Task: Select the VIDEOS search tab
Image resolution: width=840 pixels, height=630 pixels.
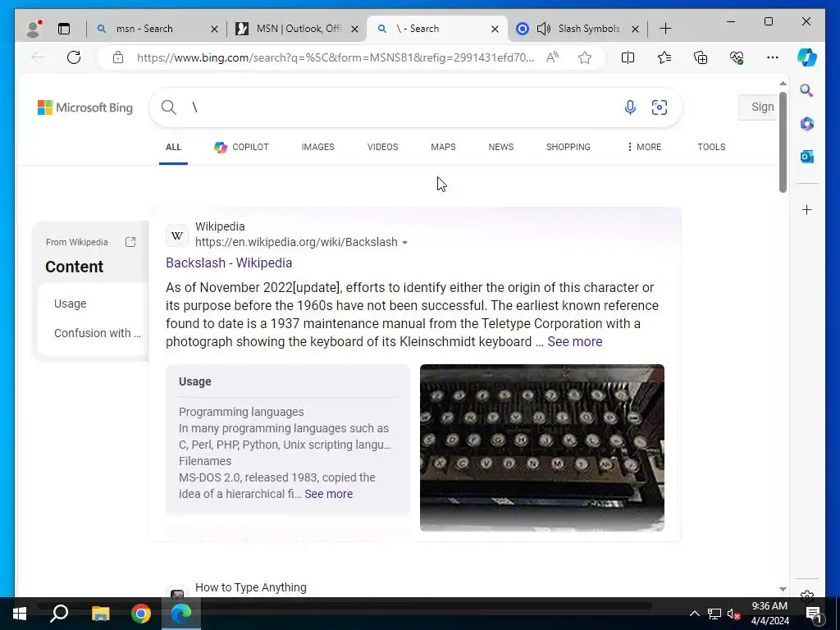Action: [x=382, y=148]
